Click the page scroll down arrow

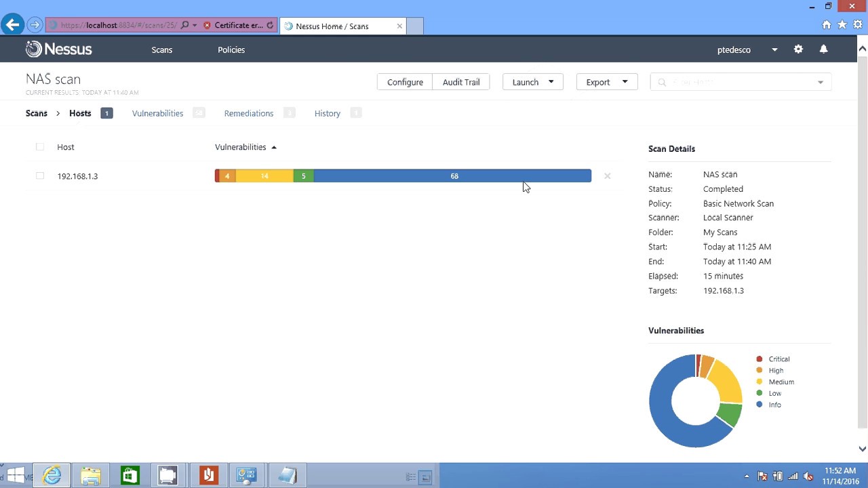[x=862, y=449]
